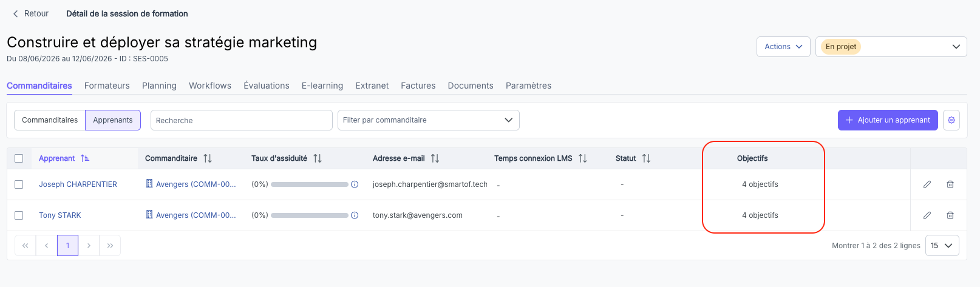Image resolution: width=980 pixels, height=287 pixels.
Task: Open the Paramètres tab
Action: (x=529, y=86)
